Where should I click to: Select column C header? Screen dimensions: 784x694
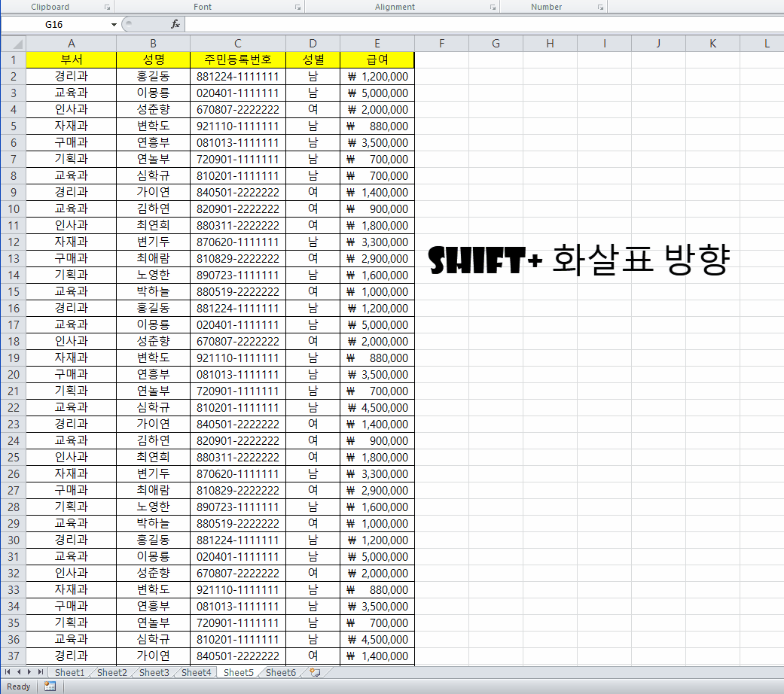(238, 44)
